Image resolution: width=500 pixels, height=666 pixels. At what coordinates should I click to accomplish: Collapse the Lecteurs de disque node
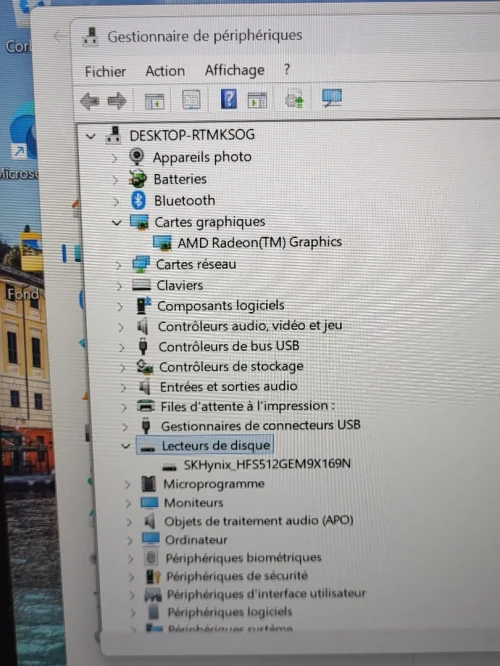[125, 446]
